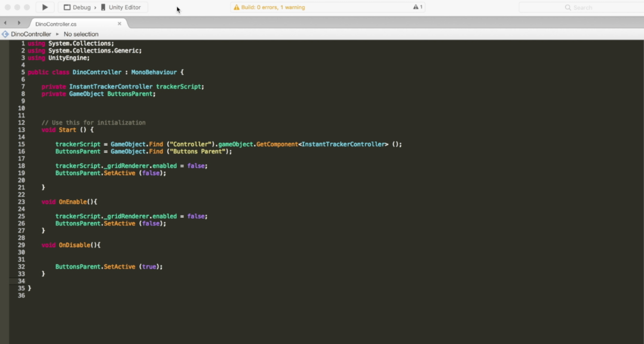This screenshot has width=644, height=344.
Task: Click line number 13 in the gutter
Action: point(21,130)
